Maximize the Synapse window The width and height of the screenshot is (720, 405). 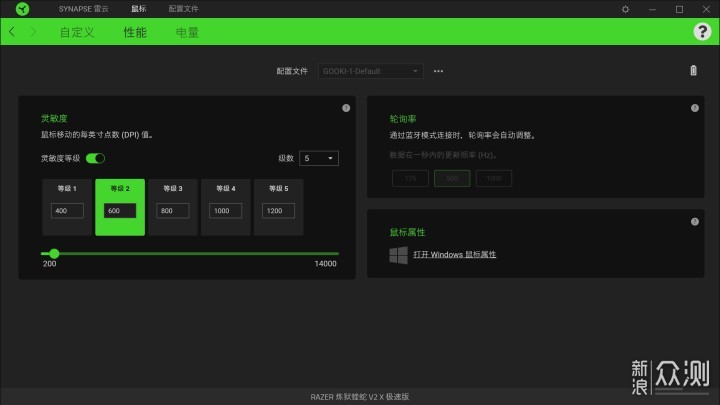pos(679,9)
